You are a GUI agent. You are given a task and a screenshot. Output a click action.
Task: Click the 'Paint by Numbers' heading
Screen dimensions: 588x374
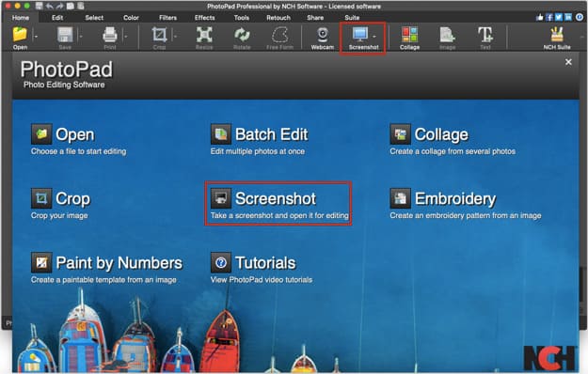coord(119,263)
